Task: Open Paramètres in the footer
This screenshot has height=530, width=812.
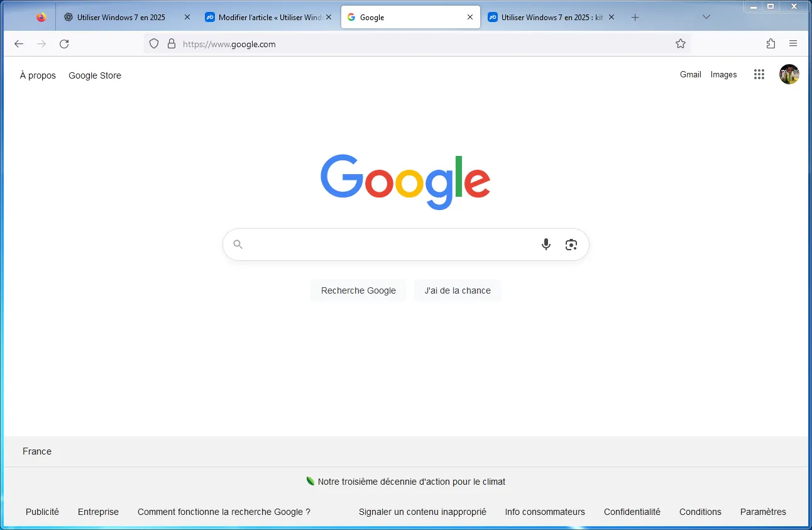Action: [763, 512]
